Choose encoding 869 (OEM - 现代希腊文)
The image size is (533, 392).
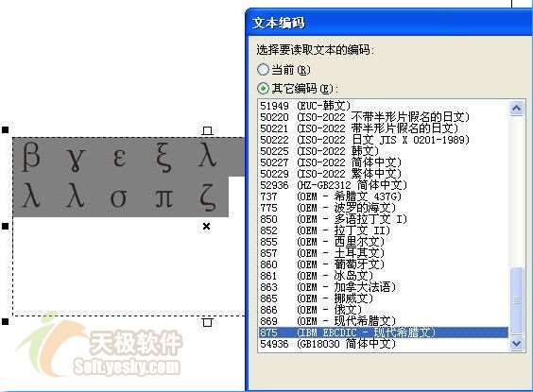[x=383, y=321]
